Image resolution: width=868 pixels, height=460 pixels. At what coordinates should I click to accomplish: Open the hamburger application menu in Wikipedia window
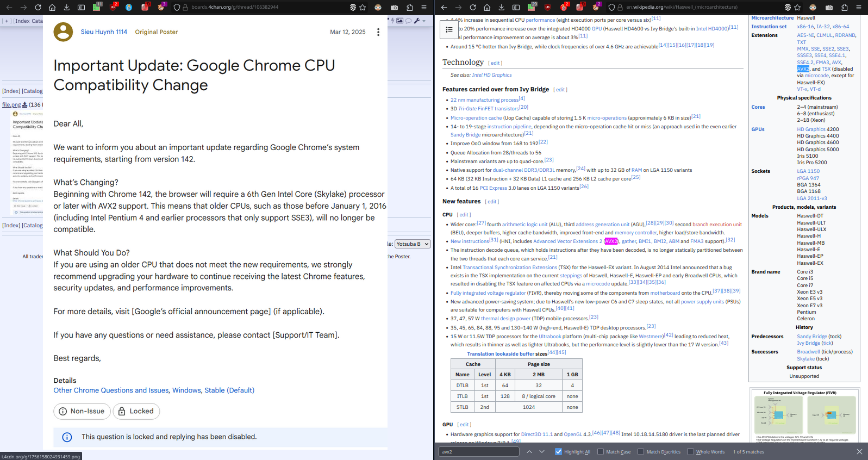point(859,7)
